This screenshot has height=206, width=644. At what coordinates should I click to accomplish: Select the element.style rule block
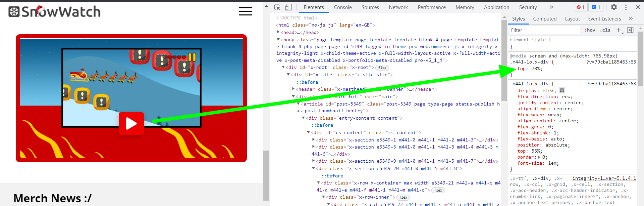coord(572,43)
